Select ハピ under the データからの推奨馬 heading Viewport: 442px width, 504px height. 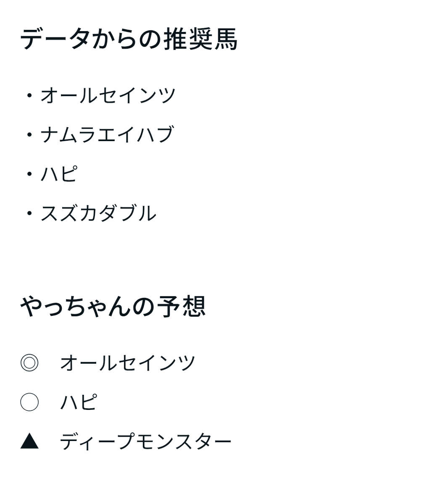click(59, 174)
